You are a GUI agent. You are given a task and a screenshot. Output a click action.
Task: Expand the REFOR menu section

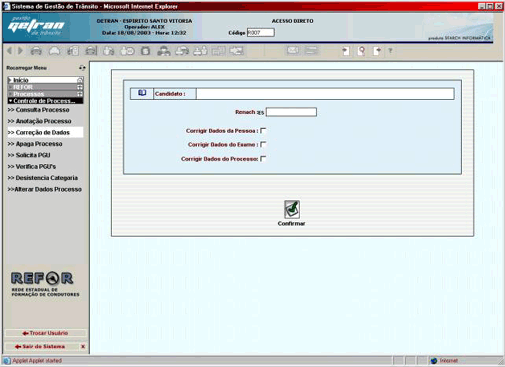[45, 87]
